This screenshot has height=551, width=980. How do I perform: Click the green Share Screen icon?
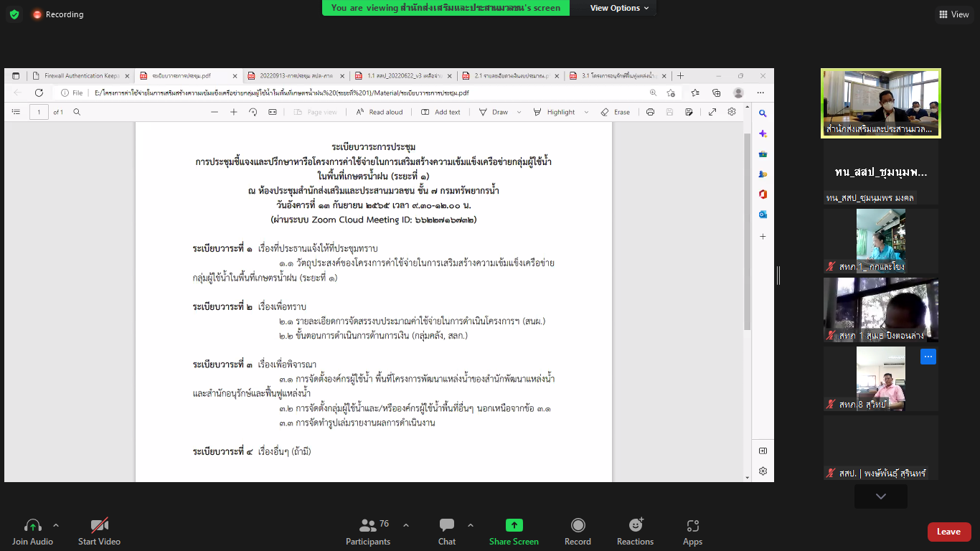(x=514, y=526)
